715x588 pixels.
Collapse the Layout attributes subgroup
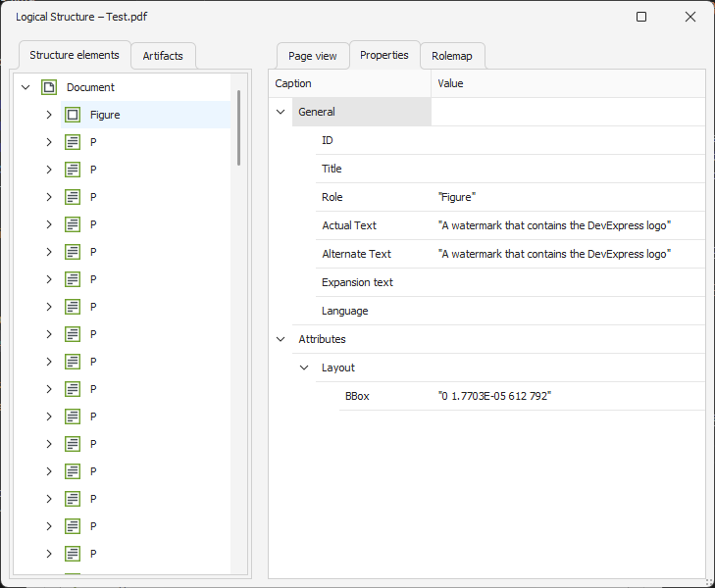click(x=304, y=367)
